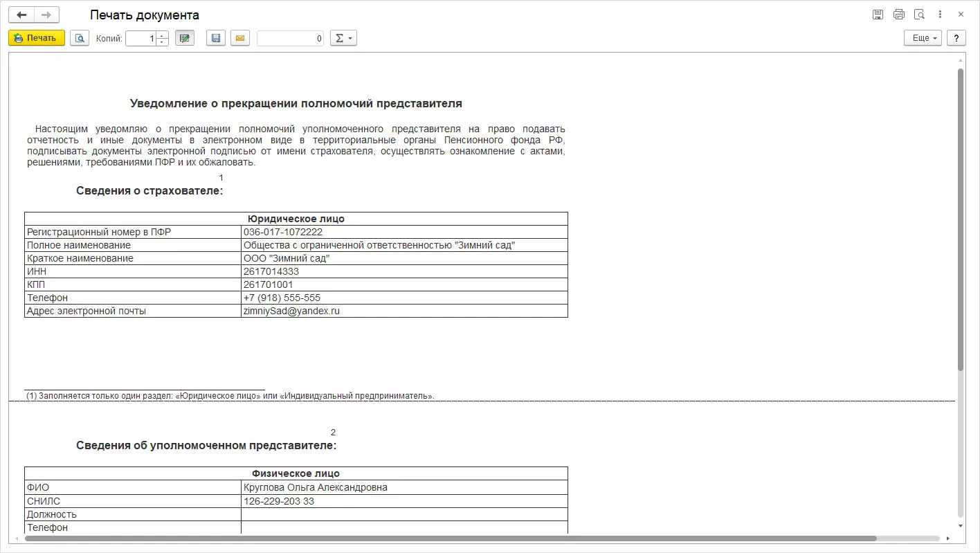This screenshot has width=980, height=553.
Task: Click the title bar printer icon
Action: coord(899,15)
